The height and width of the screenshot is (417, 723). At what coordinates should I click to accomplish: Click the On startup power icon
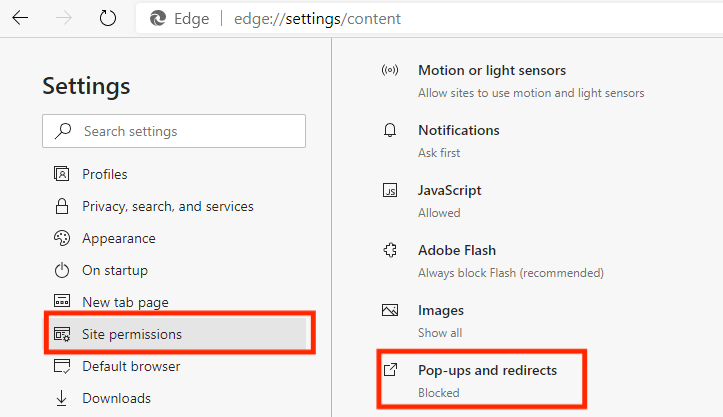point(62,270)
